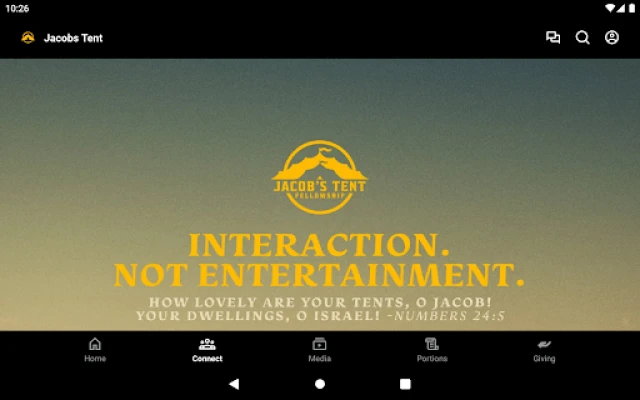Tap the battery icon in status bar
This screenshot has height=400, width=640.
[626, 8]
